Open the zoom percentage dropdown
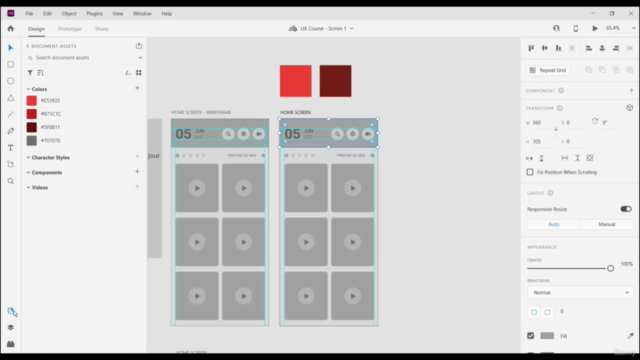Viewport: 640px width, 360px height. [x=633, y=29]
